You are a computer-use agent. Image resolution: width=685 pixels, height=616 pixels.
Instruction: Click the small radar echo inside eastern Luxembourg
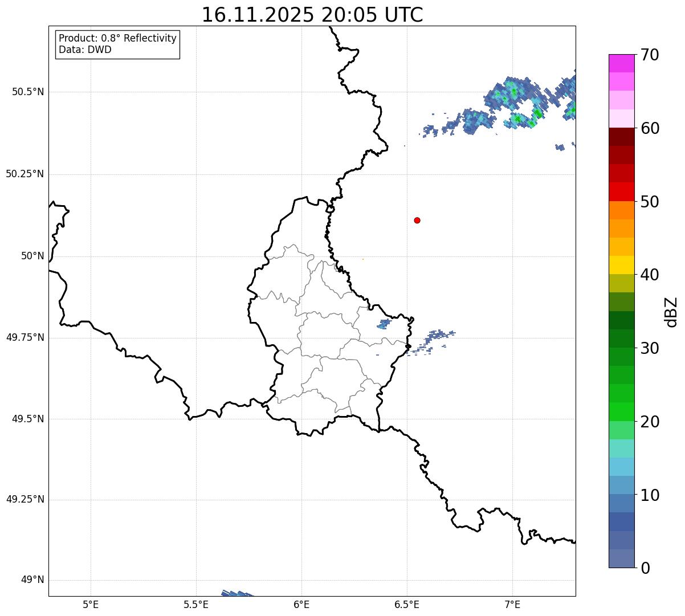(x=384, y=324)
